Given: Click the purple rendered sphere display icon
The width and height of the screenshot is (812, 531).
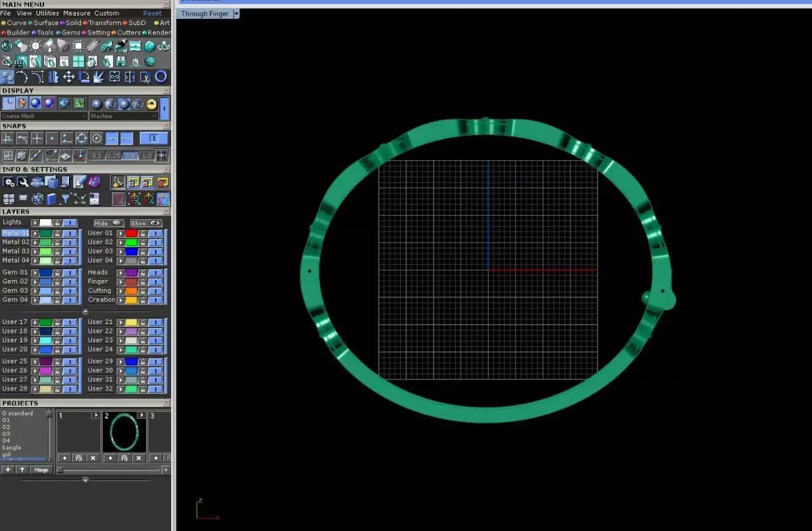Looking at the screenshot, I should pyautogui.click(x=49, y=103).
